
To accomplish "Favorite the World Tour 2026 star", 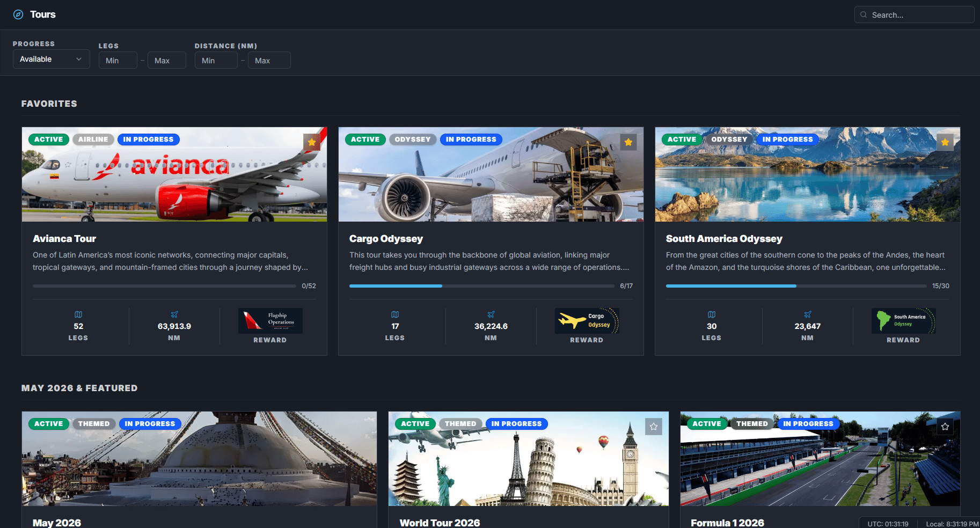I will 654,427.
